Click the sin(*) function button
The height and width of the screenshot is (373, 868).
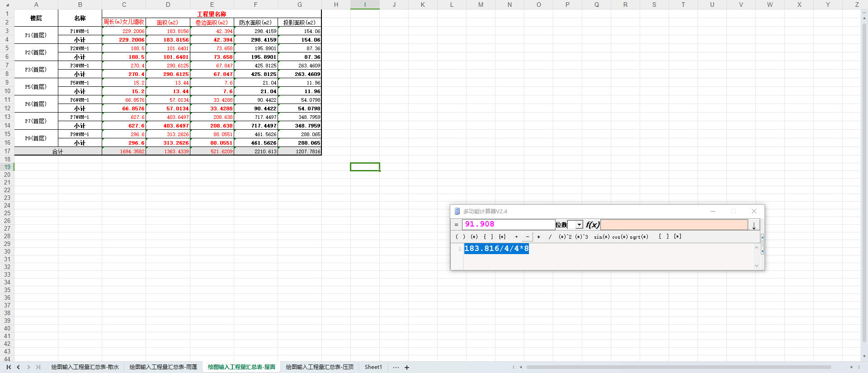coord(602,237)
